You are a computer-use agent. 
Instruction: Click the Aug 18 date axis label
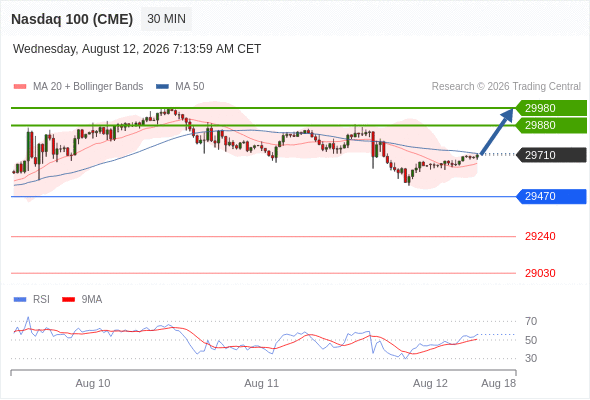(499, 383)
